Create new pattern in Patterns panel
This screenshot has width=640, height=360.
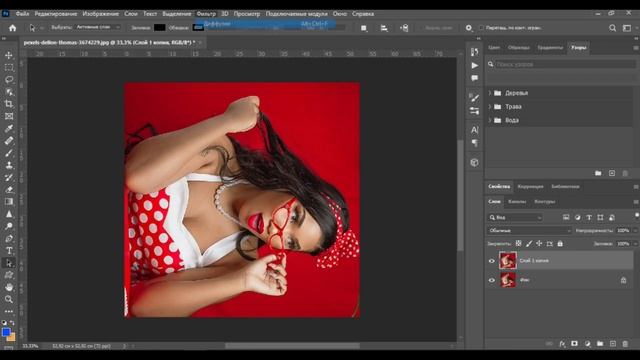click(x=612, y=173)
